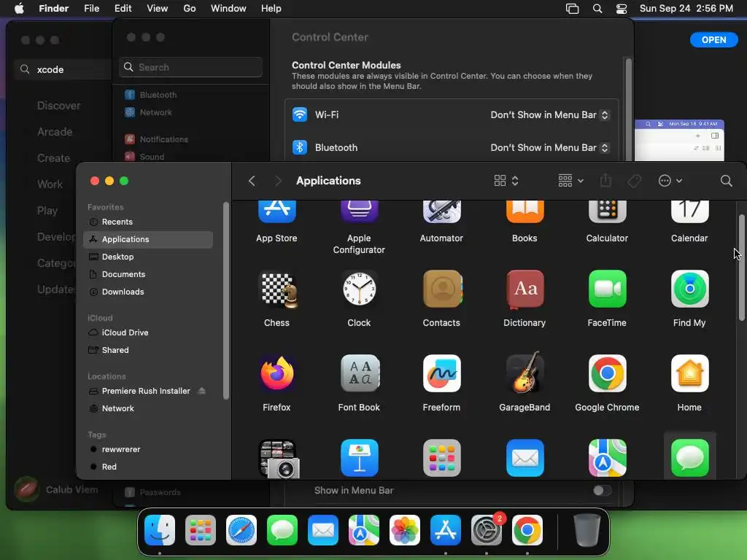
Task: Select the Apple Configurator app
Action: coord(359,212)
